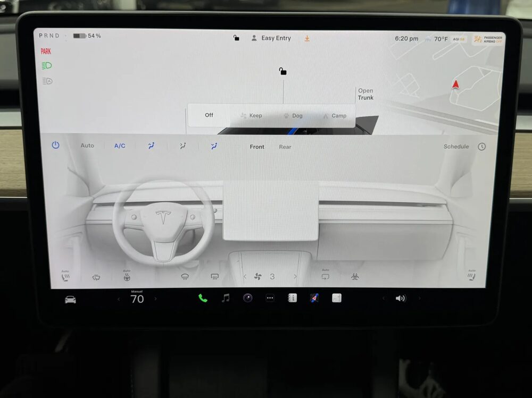
Task: Open the Easy Entry driver profile menu
Action: coord(271,38)
